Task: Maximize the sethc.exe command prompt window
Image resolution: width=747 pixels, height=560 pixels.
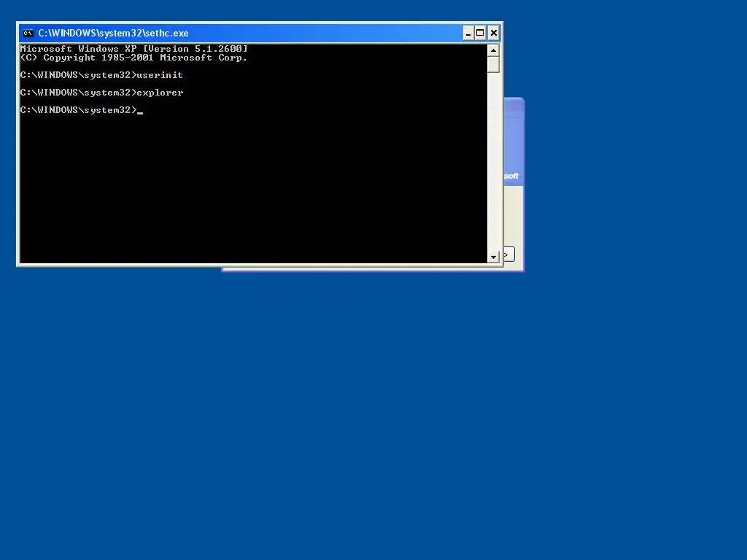Action: (480, 33)
